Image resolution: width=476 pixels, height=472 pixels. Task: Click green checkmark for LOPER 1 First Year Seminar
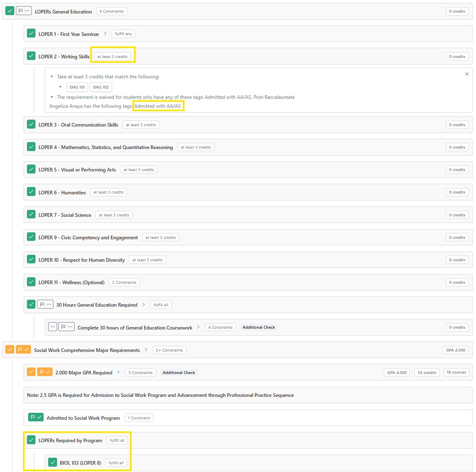coord(31,33)
